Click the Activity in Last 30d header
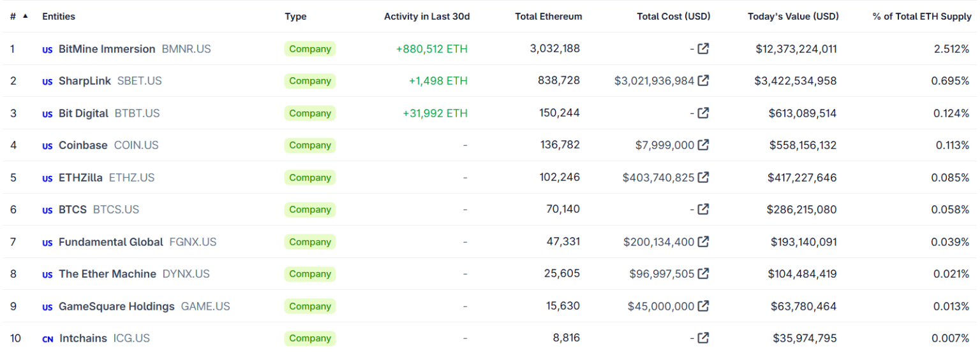The width and height of the screenshot is (980, 353). (426, 17)
